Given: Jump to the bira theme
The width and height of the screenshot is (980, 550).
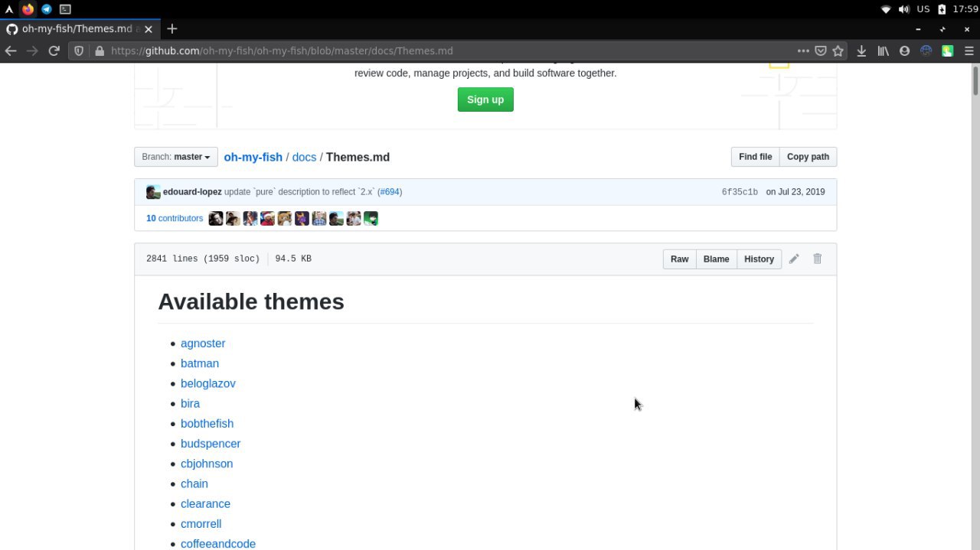Looking at the screenshot, I should pyautogui.click(x=190, y=403).
